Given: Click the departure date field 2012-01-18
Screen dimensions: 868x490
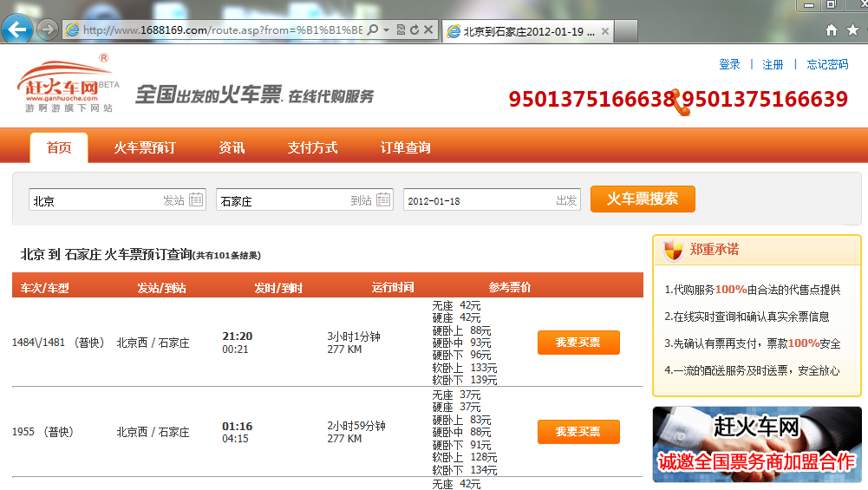Looking at the screenshot, I should [477, 200].
